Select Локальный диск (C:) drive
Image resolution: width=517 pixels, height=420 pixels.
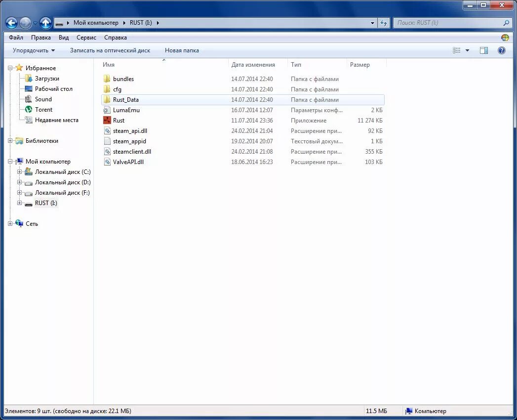[63, 172]
